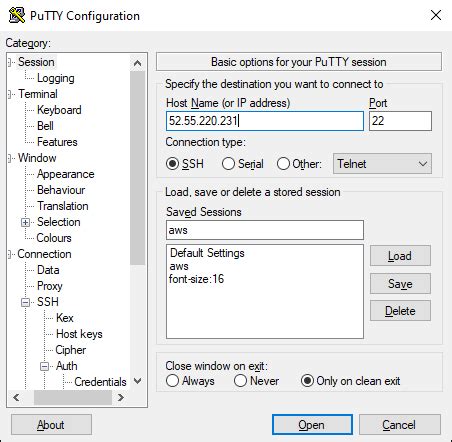This screenshot has width=452, height=442.
Task: Collapse the Auth tree node
Action: point(44,366)
